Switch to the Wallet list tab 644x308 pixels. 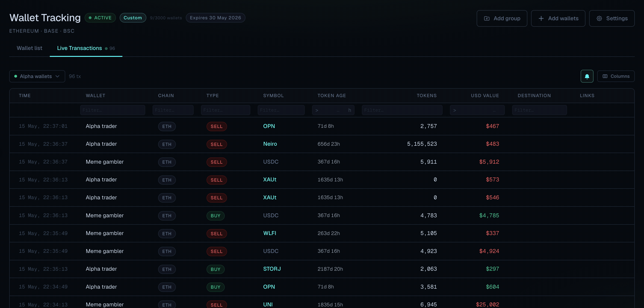coord(30,48)
